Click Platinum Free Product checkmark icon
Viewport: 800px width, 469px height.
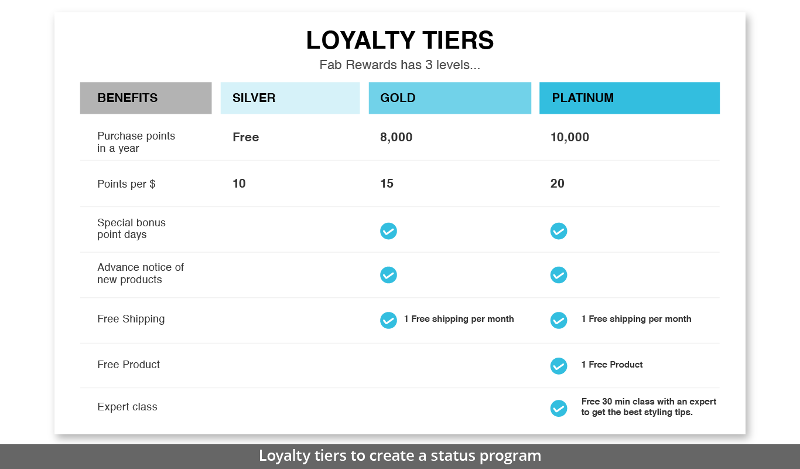tap(559, 366)
